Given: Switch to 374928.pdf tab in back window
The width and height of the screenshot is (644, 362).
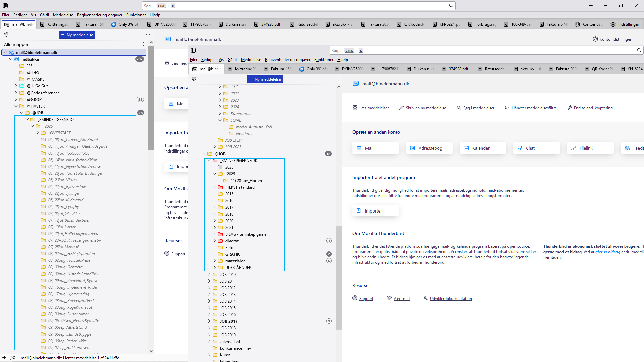Looking at the screenshot, I should [x=267, y=24].
